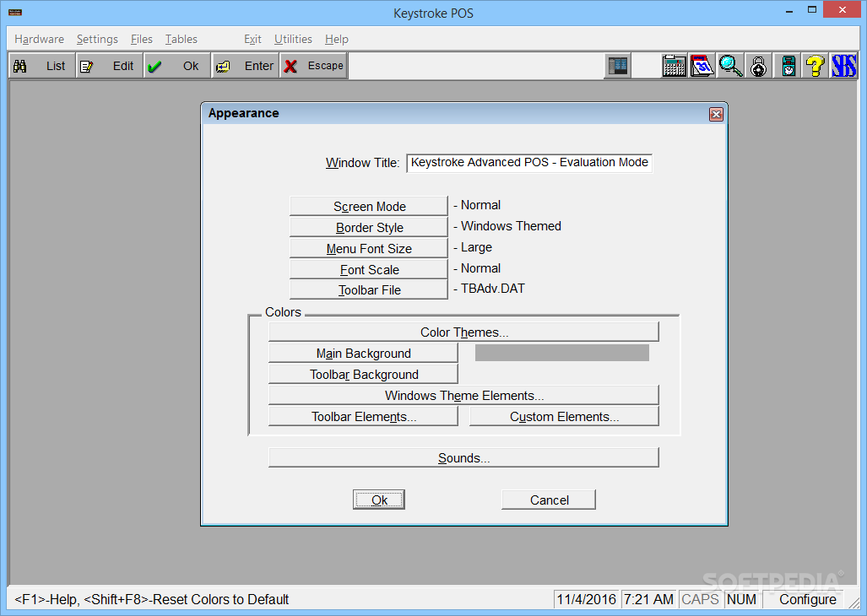Confirm the dialog with the Ok button

pyautogui.click(x=379, y=500)
